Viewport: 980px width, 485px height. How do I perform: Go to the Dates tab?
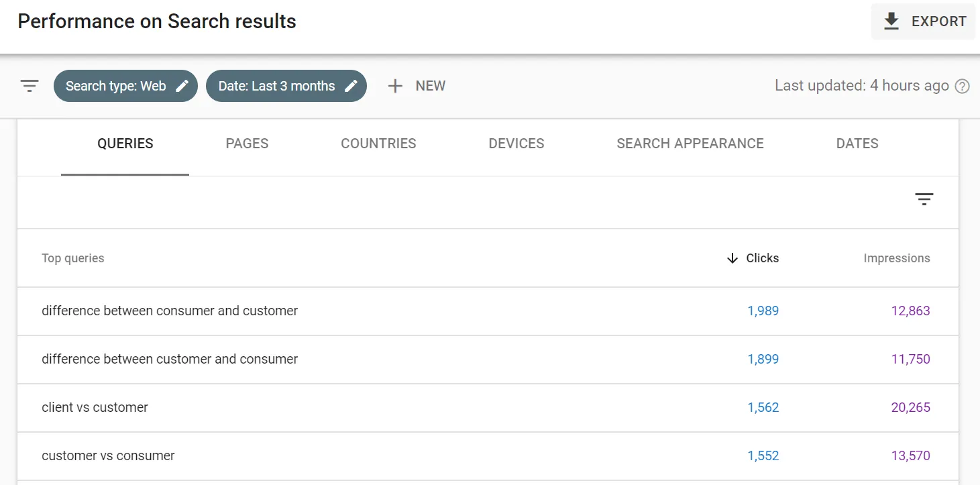click(x=857, y=144)
